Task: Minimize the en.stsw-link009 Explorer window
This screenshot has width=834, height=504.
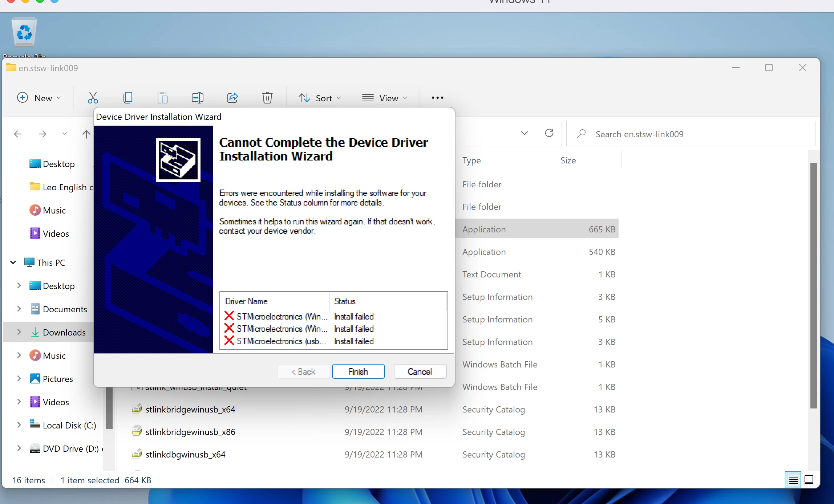Action: click(x=736, y=68)
